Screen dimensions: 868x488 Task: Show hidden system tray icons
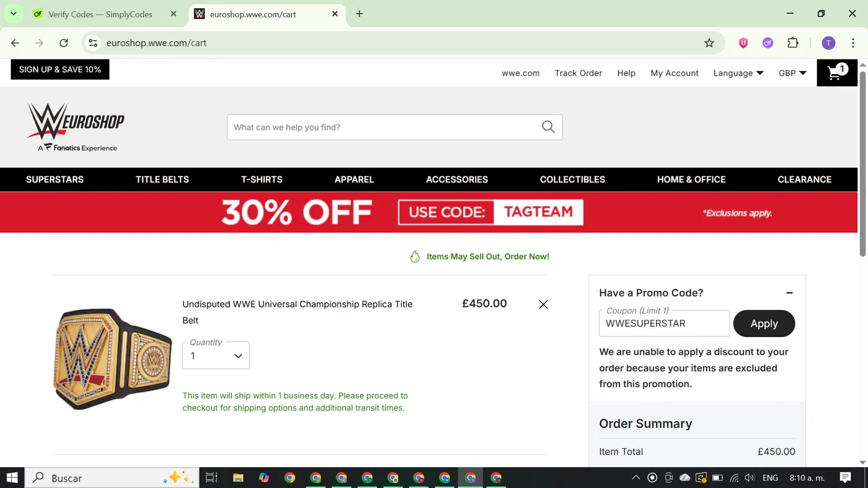(635, 478)
